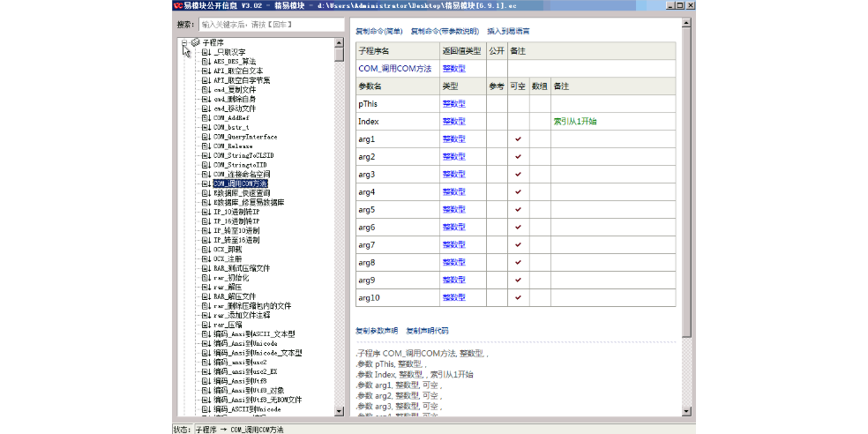Click the 子程序 root folder icon

[195, 42]
